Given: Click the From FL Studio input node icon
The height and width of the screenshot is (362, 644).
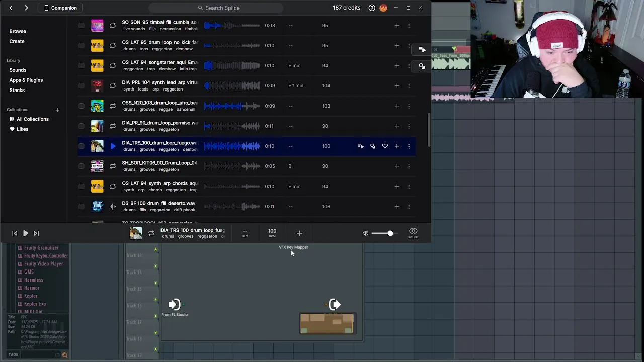Looking at the screenshot, I should pos(174,304).
